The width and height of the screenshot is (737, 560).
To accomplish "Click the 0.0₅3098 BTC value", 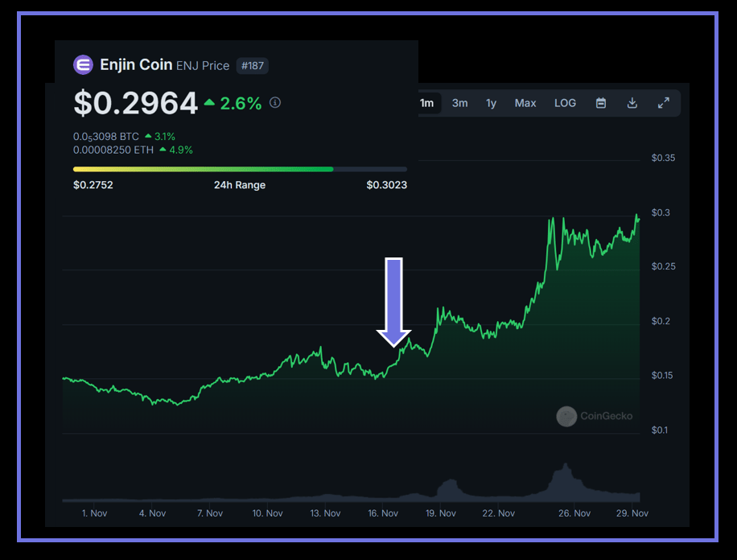I will (x=105, y=136).
